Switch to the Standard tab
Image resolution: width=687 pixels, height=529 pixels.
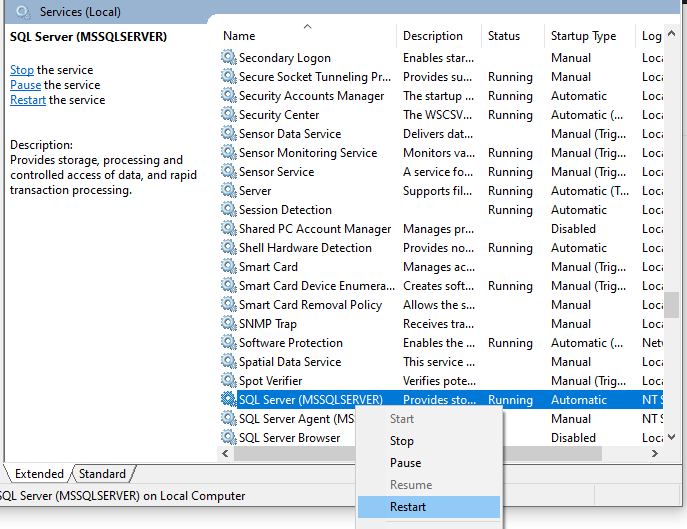click(x=102, y=474)
